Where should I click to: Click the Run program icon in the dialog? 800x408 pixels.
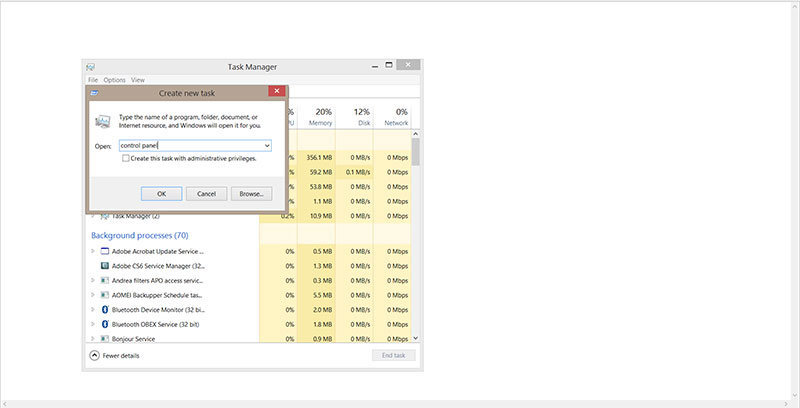pos(103,121)
